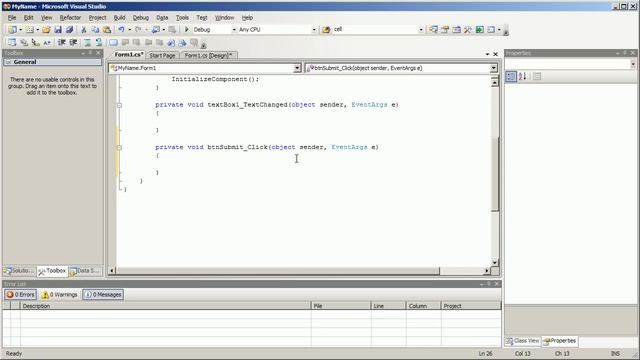Start debugging with the green play icon
Viewport: 640px width, 360px height.
[187, 29]
